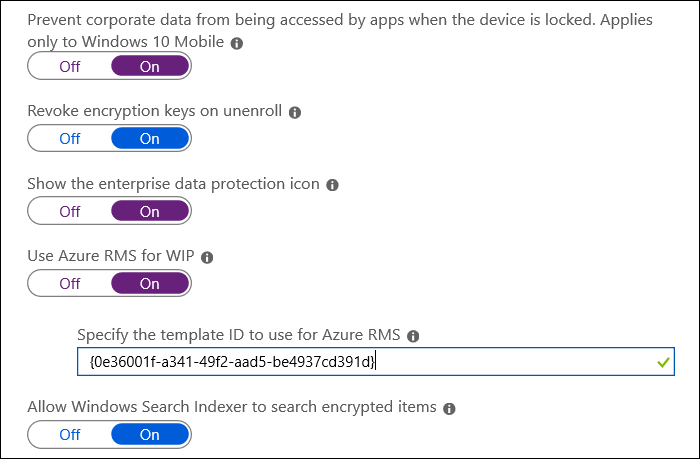
Task: Click green validation checkmark in template ID field
Action: pyautogui.click(x=661, y=362)
